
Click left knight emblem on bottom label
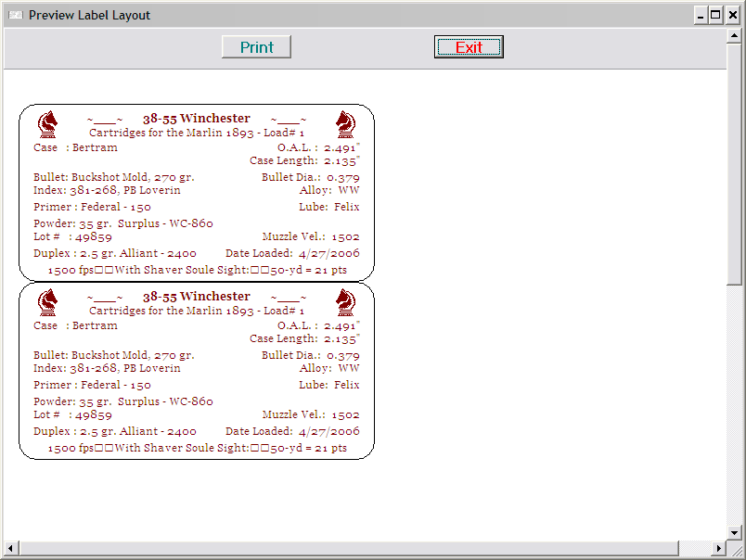pos(47,302)
